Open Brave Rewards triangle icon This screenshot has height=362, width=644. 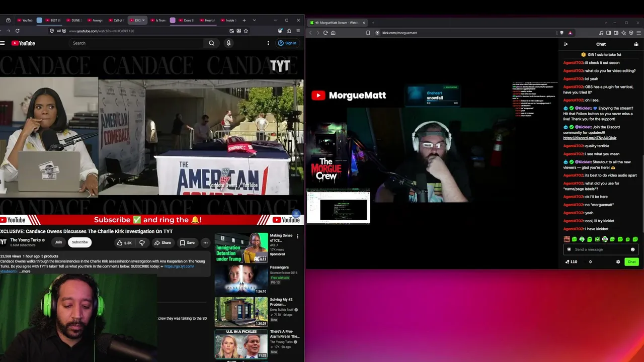click(570, 33)
